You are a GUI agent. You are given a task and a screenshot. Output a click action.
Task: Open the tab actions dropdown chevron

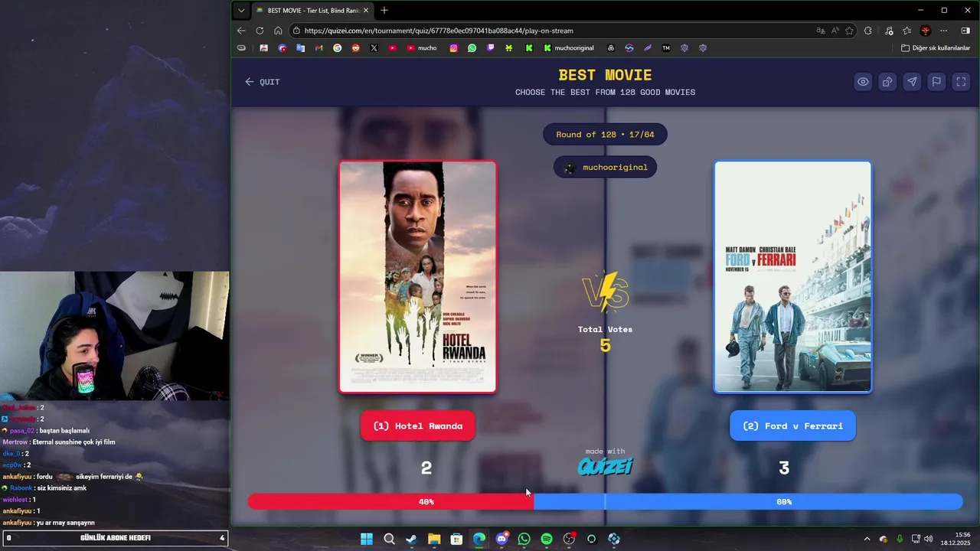point(241,11)
